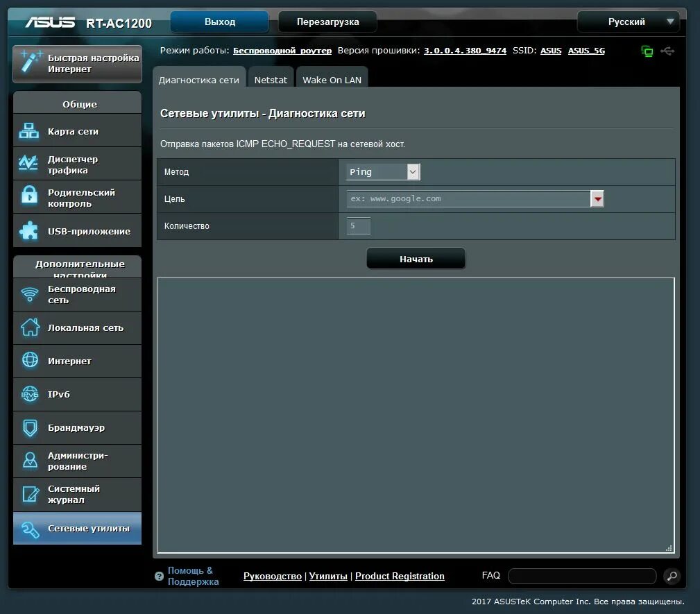Click the Карта сети network map icon
The height and width of the screenshot is (614, 700).
(x=29, y=131)
